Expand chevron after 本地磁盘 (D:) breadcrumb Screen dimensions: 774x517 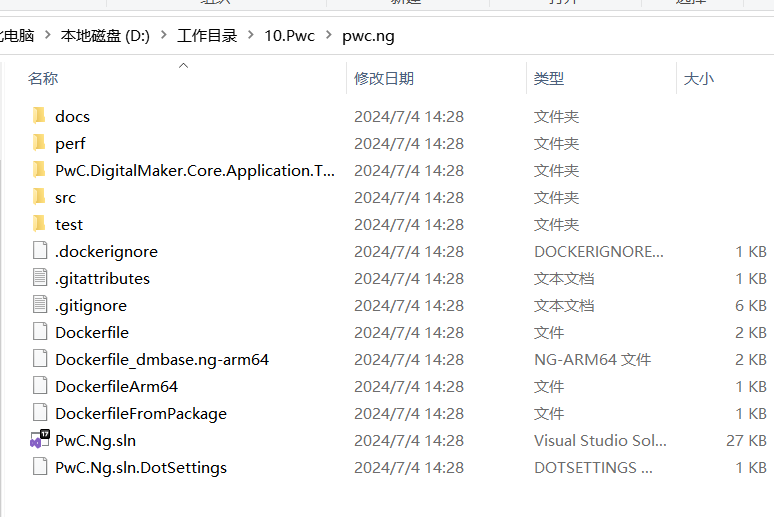tap(164, 35)
